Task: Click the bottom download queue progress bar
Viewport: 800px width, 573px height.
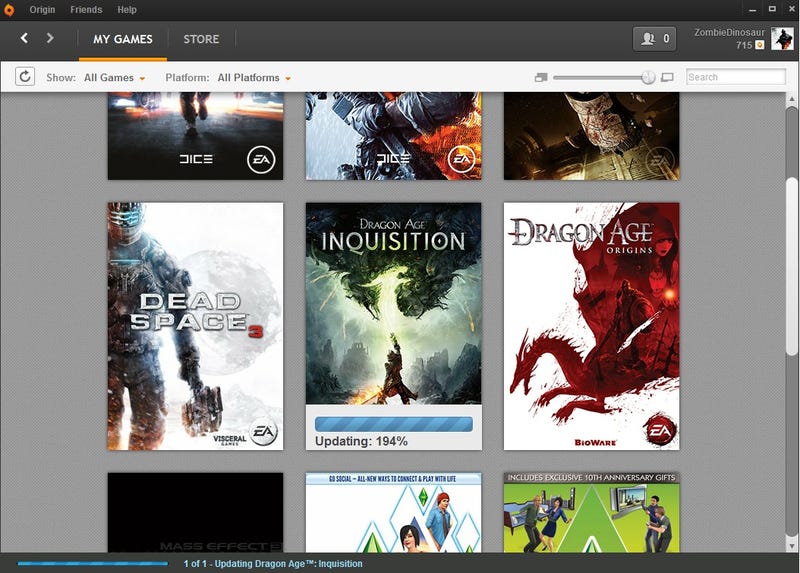Action: (x=93, y=564)
